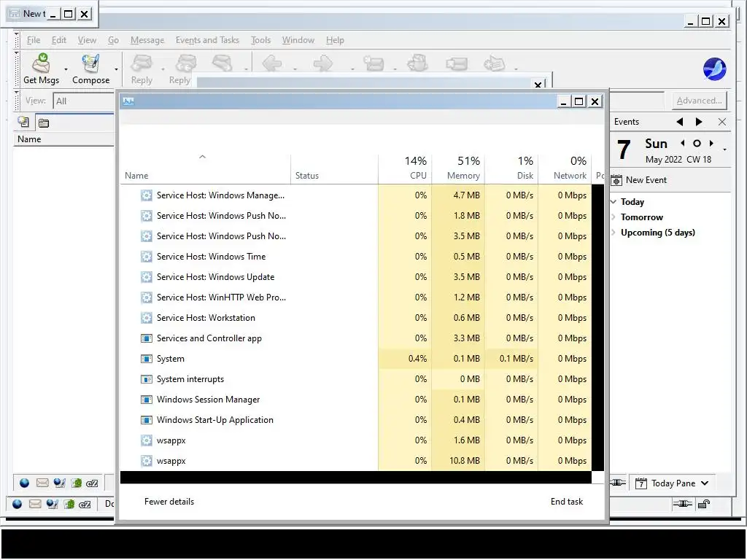Open Address Book from the upper component bar
747x560 pixels.
pos(76,483)
